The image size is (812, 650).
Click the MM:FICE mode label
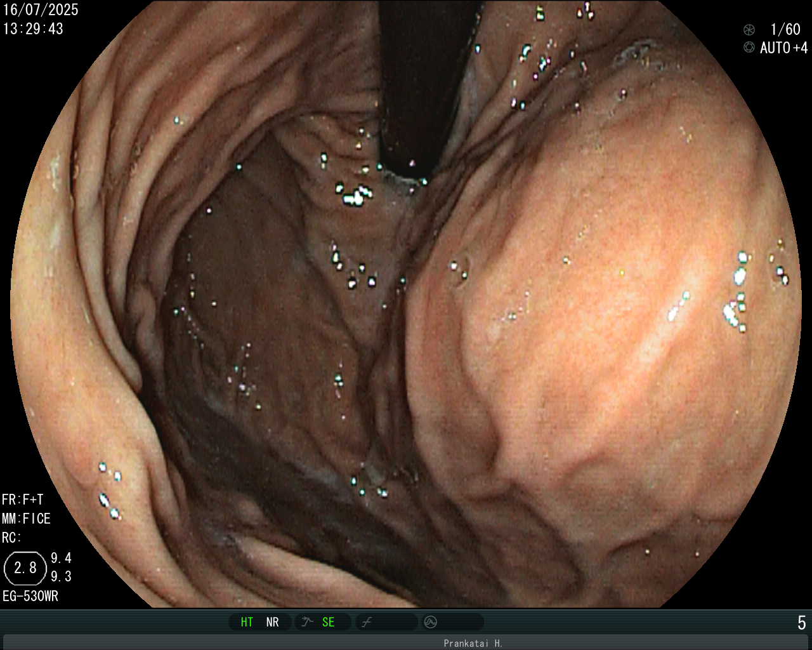coord(26,519)
